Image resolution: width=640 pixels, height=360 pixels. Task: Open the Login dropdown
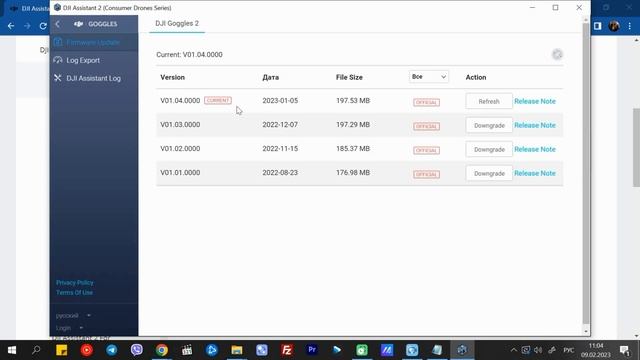[69, 328]
